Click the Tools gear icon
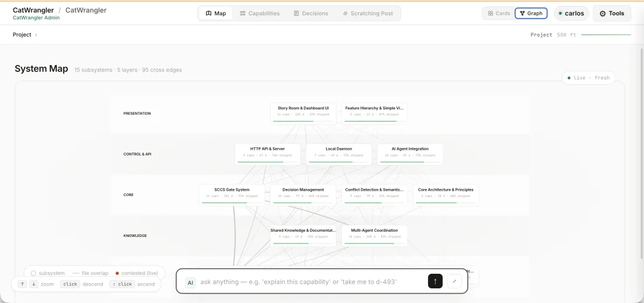Viewport: 644px width, 303px height. pos(602,13)
